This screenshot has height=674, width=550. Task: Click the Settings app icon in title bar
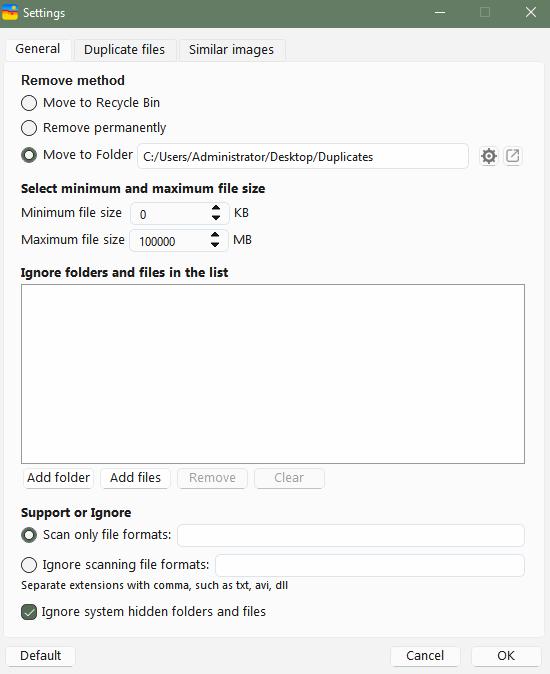[10, 12]
